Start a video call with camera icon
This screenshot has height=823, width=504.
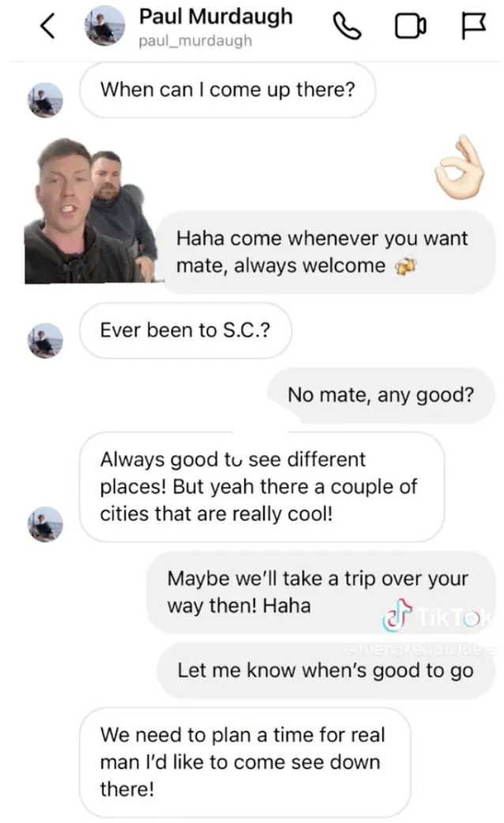pyautogui.click(x=411, y=26)
